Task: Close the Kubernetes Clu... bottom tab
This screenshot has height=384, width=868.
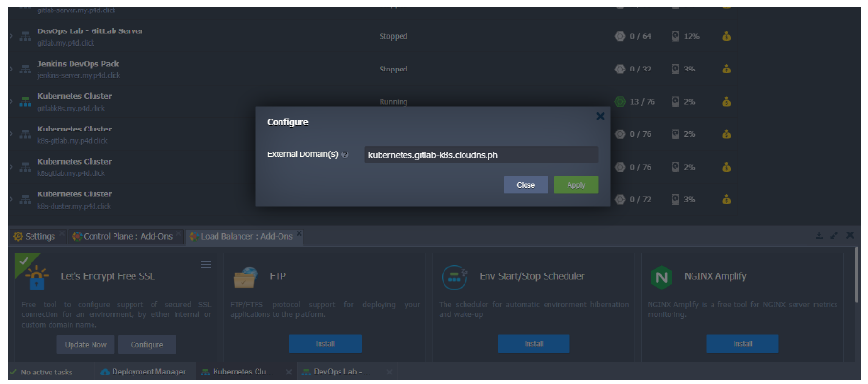Action: pyautogui.click(x=288, y=372)
